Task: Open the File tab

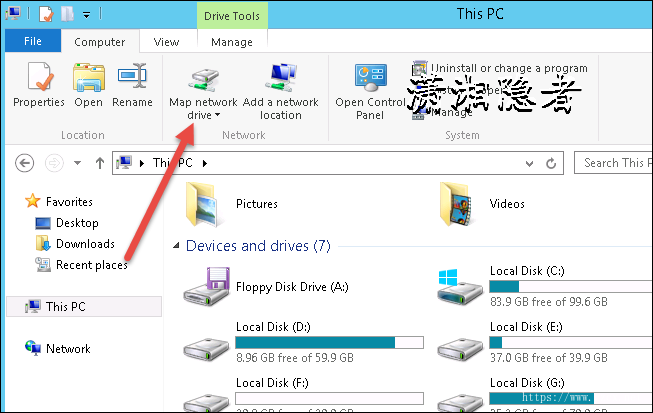Action: pyautogui.click(x=33, y=41)
